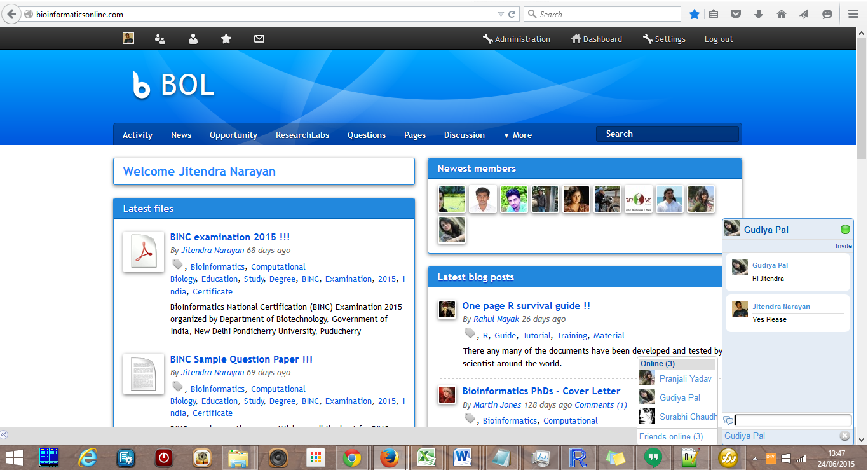Click the Firefox search box
The image size is (868, 470).
(604, 14)
